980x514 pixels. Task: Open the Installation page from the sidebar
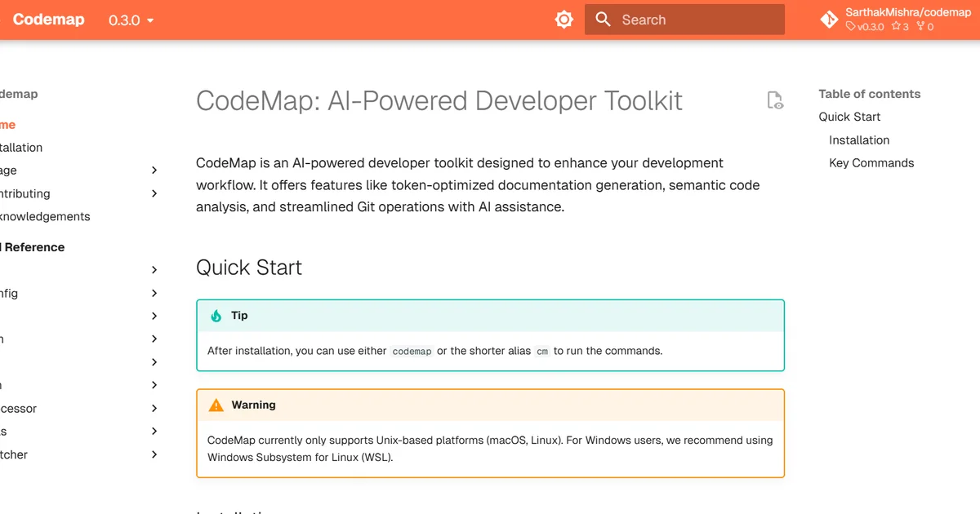click(21, 148)
